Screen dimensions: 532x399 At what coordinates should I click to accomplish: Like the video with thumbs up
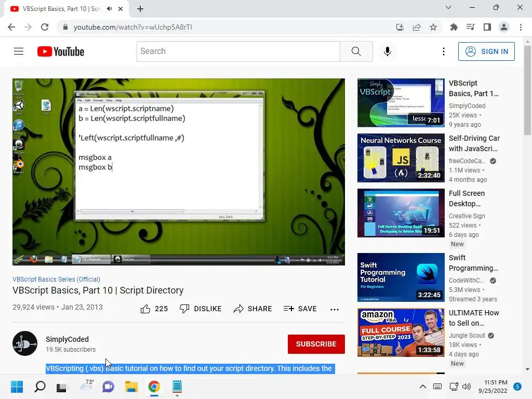point(154,309)
